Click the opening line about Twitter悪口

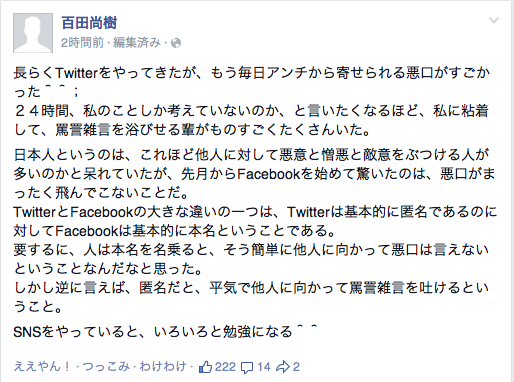[x=252, y=82]
